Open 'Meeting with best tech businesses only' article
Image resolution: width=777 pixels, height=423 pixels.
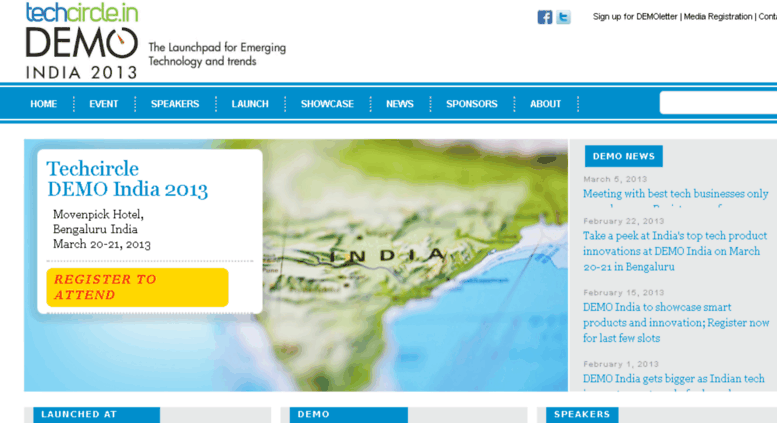(x=675, y=194)
